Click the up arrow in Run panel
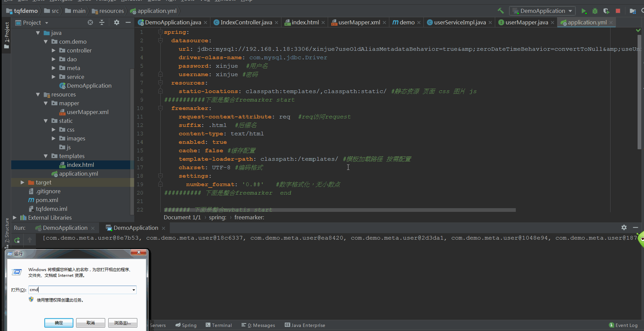The width and height of the screenshot is (644, 331). (30, 240)
